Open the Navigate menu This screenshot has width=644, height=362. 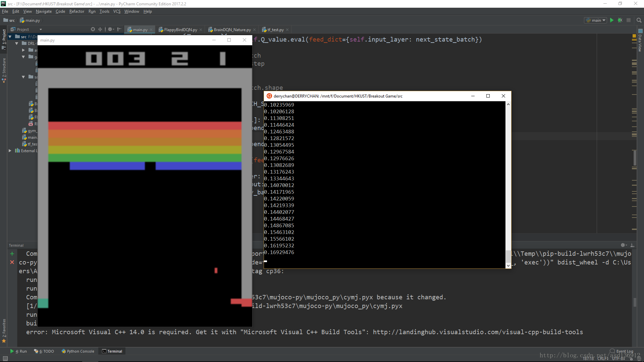click(x=44, y=11)
